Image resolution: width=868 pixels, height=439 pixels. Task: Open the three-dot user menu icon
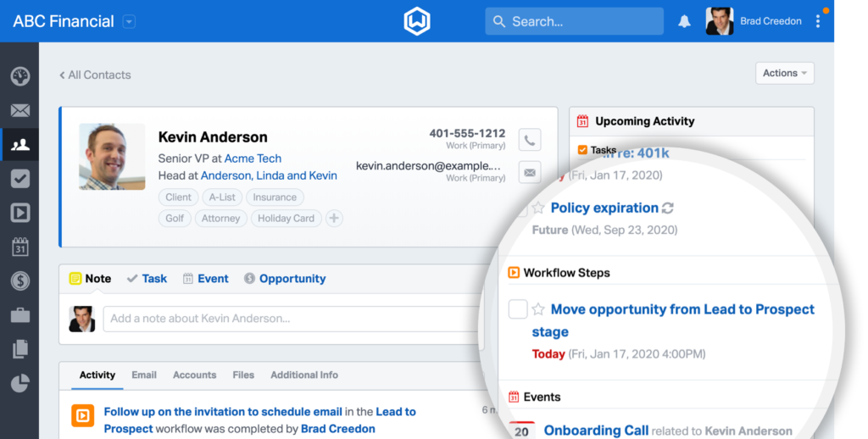(x=818, y=21)
